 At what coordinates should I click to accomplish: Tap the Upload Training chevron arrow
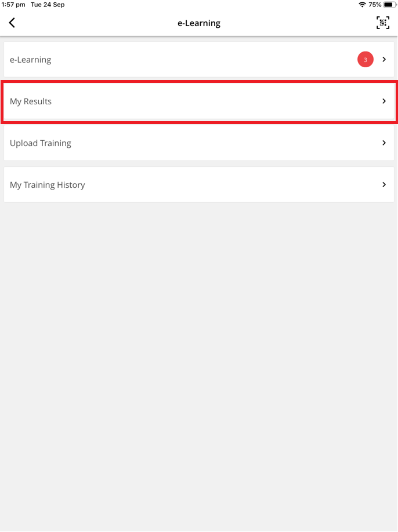(384, 143)
